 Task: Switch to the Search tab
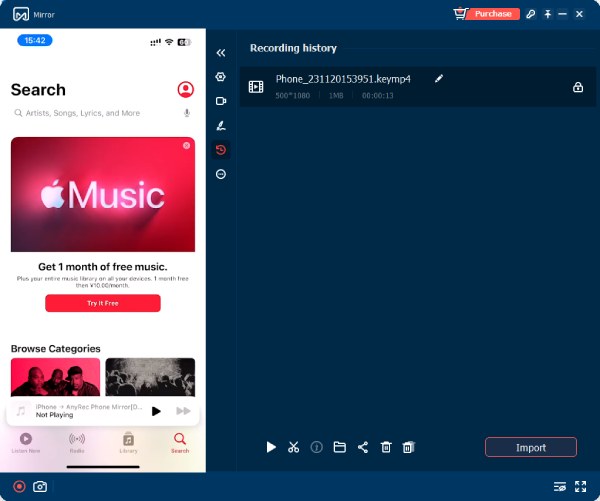coord(180,443)
